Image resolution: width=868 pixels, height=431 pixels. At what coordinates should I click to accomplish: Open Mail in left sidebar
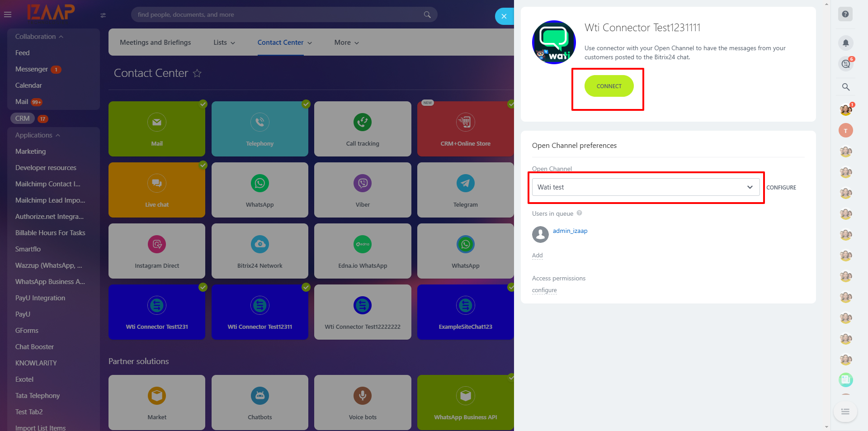(x=22, y=102)
